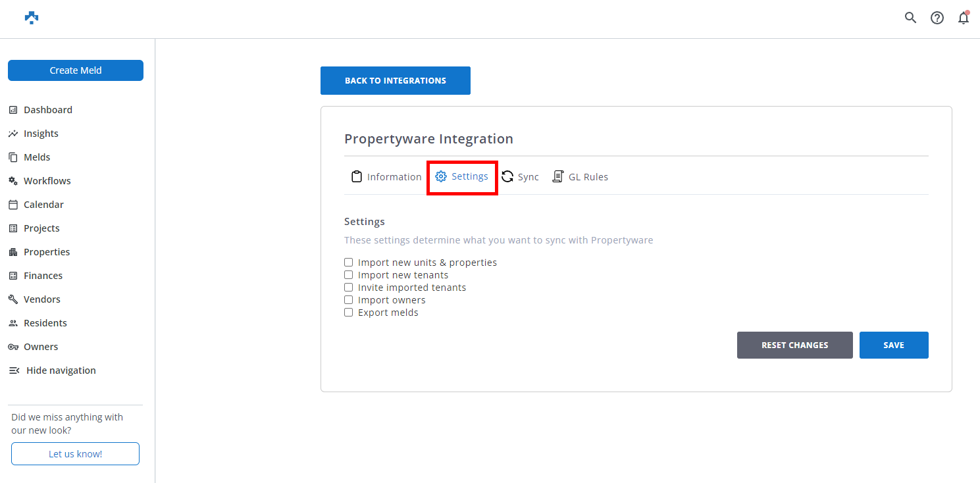The height and width of the screenshot is (483, 980).
Task: Open Vendors in the sidebar
Action: pyautogui.click(x=42, y=299)
